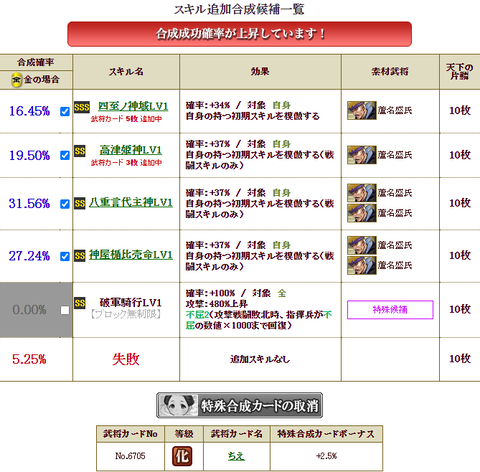Click the upper general portrait in 神屋楯比売命 row
Screen dimensions: 480x472
point(362,245)
